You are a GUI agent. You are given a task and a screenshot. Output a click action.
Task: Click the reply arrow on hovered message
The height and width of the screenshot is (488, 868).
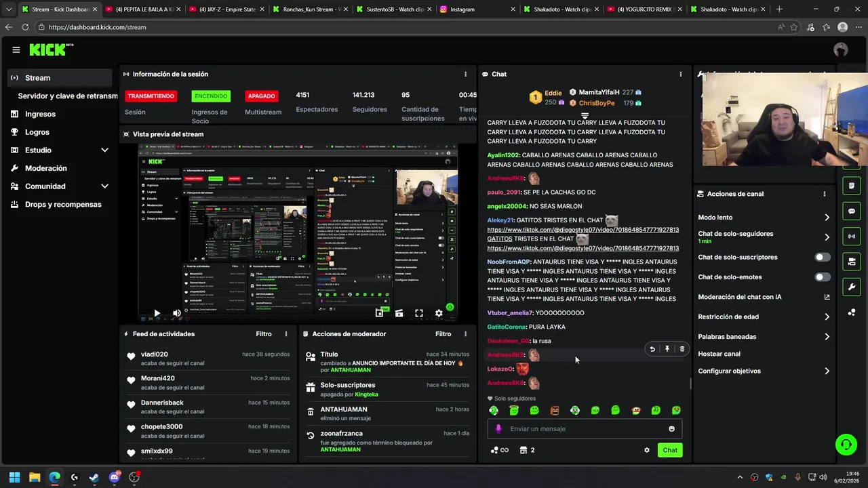(652, 349)
